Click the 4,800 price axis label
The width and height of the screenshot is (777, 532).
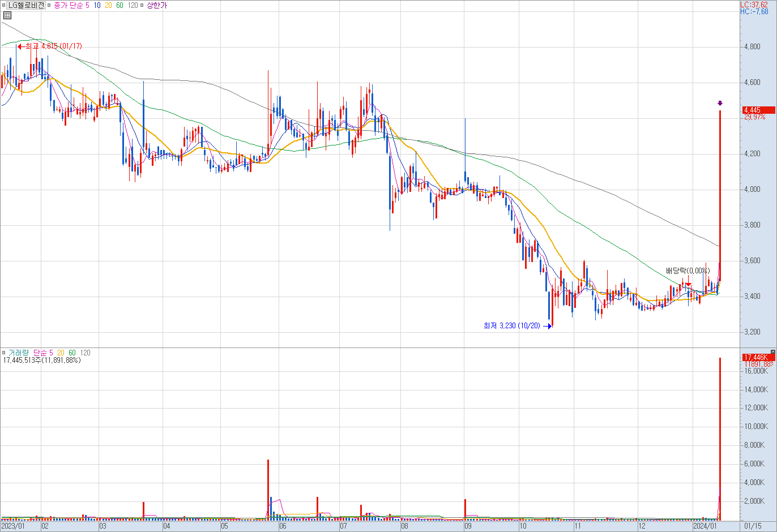click(752, 47)
